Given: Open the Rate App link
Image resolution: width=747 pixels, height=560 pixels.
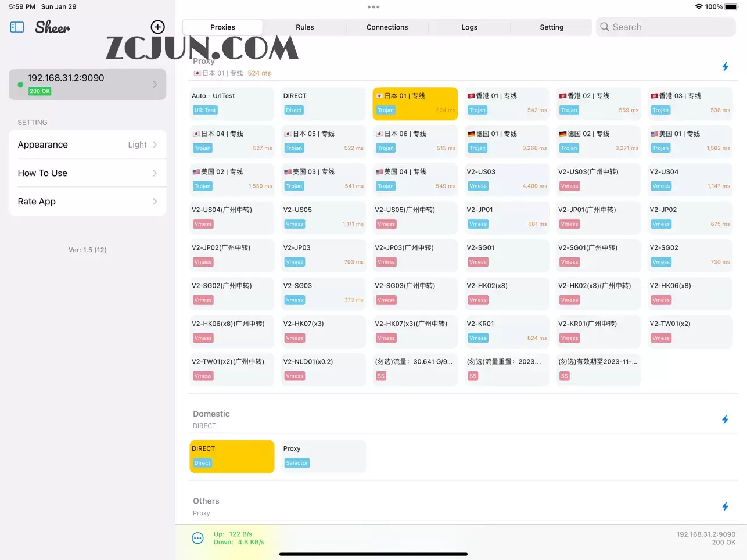Looking at the screenshot, I should click(87, 202).
